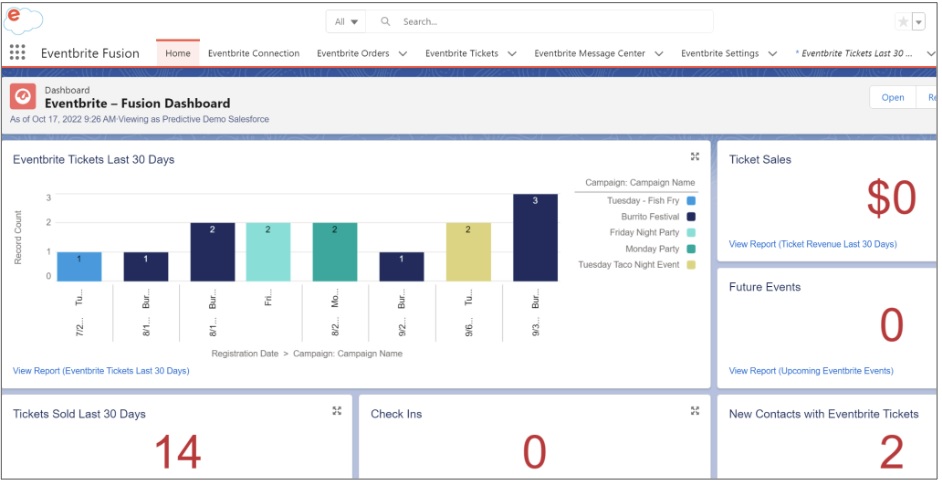Screen dimensions: 942x486
Task: Click the favorites star icon
Action: click(903, 22)
